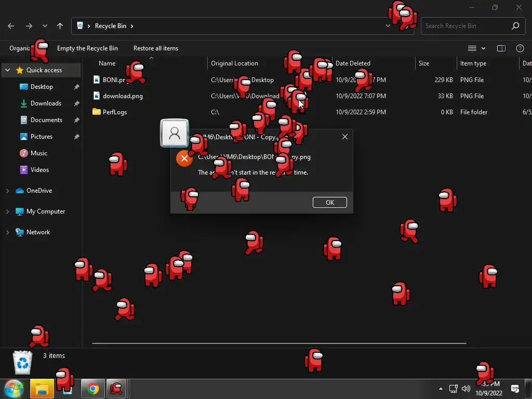Sort by the Name column
The image size is (532, 399).
(x=107, y=63)
